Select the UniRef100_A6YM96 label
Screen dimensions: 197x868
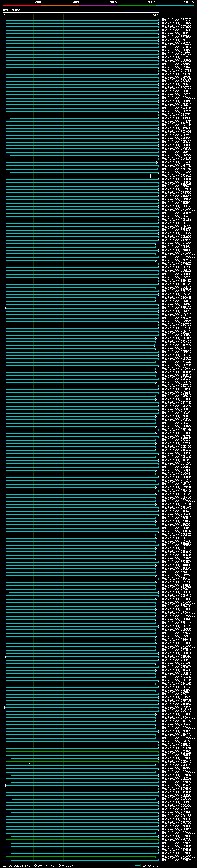point(177,860)
